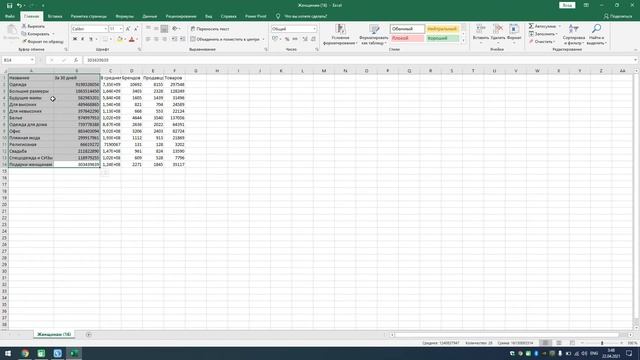Click the zoom slider in the status bar
The width and height of the screenshot is (640, 360).
click(x=602, y=343)
